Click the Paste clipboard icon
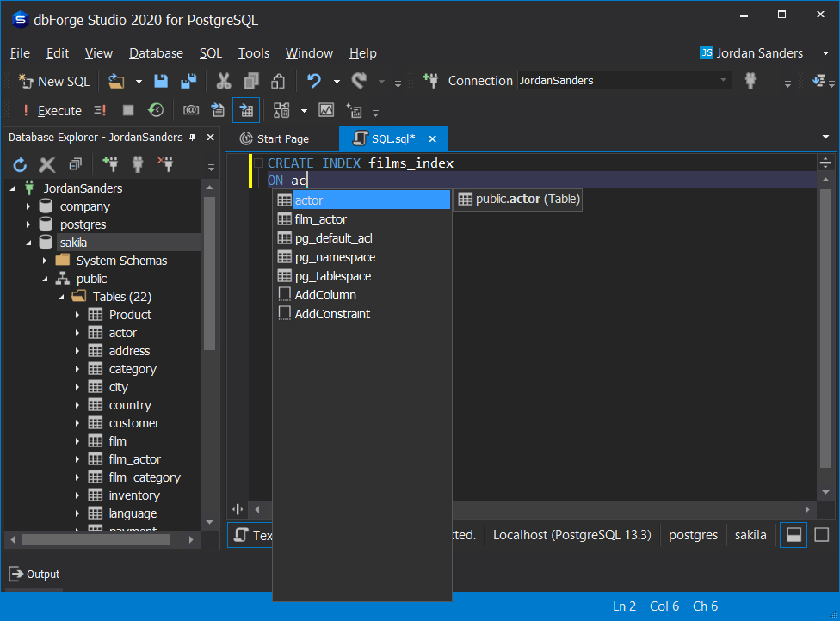The image size is (840, 621). tap(278, 82)
